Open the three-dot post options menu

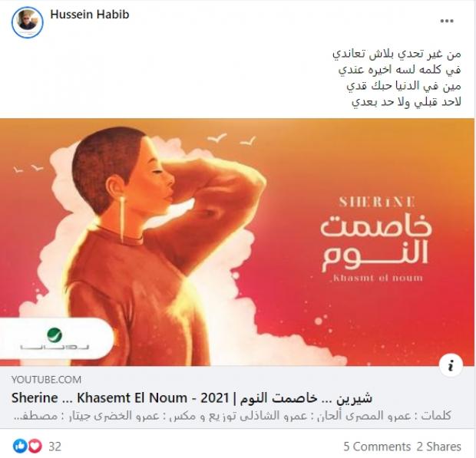pos(447,21)
